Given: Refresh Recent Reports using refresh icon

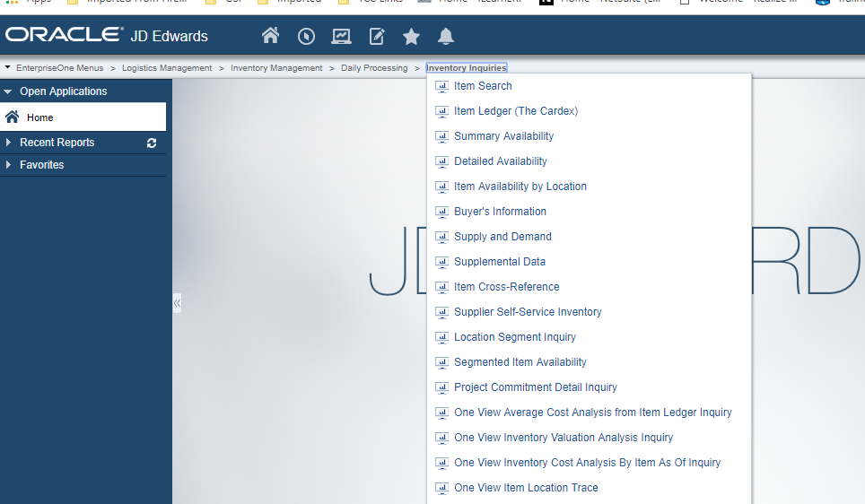Looking at the screenshot, I should 152,143.
